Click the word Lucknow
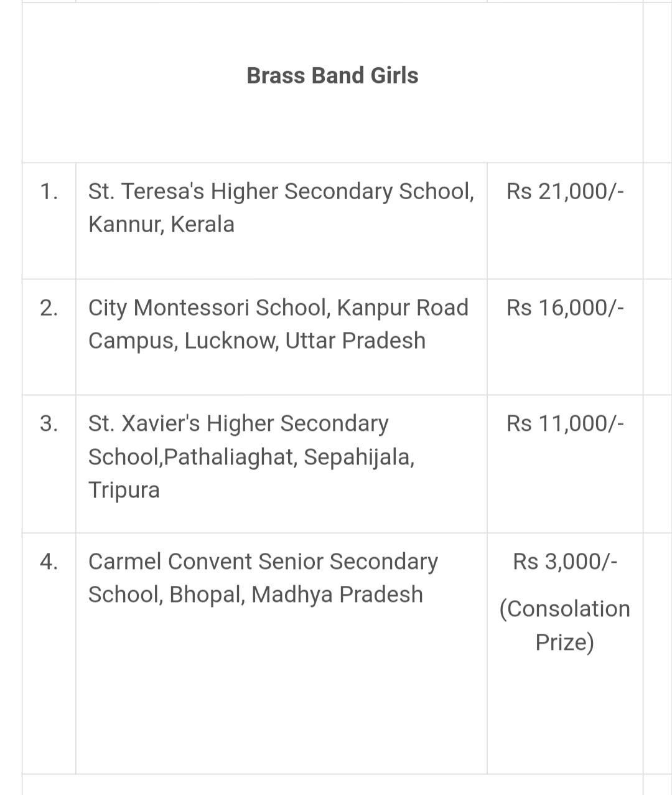The image size is (672, 795). [x=231, y=341]
